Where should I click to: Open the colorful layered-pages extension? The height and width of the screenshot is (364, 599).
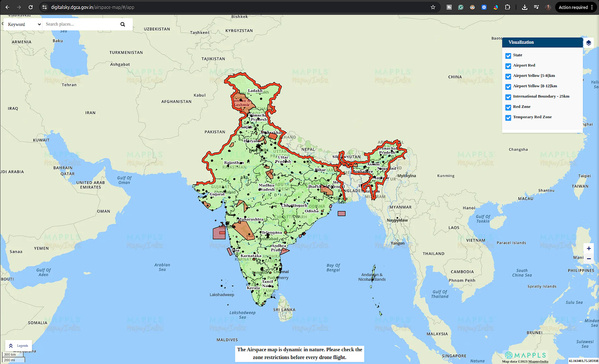coord(495,7)
